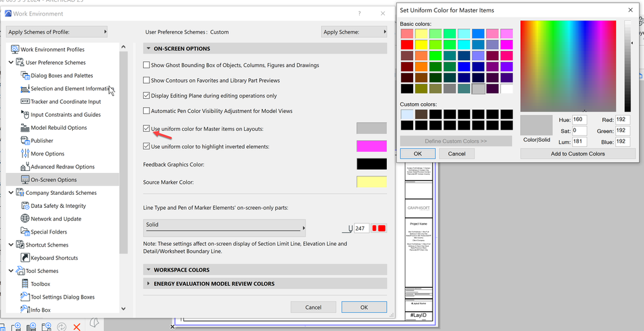Collapse Company Standards Schemes tree node

[x=11, y=193]
